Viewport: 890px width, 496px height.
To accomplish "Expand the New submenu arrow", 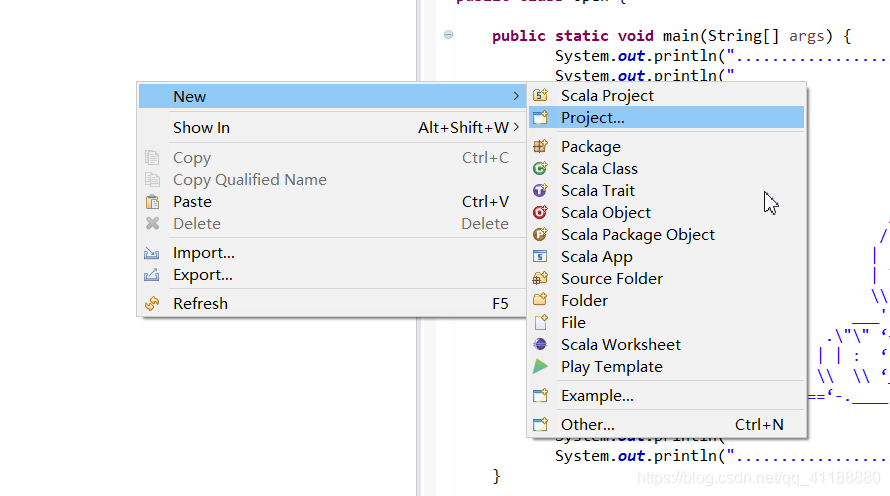I will pos(516,96).
